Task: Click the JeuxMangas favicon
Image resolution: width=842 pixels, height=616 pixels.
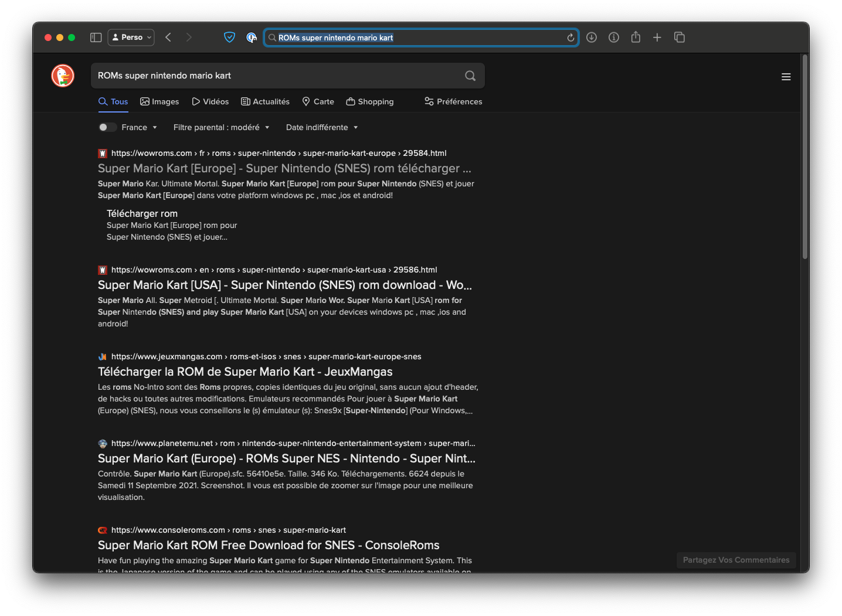Action: [103, 357]
